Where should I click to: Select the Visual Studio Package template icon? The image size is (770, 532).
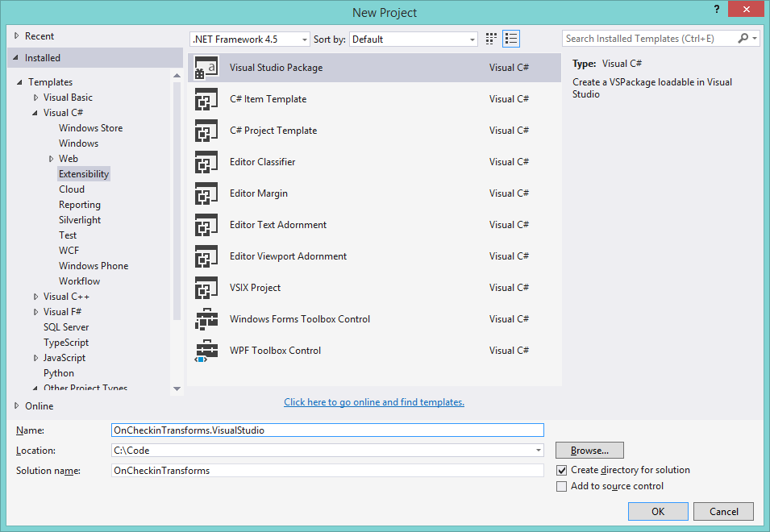pyautogui.click(x=207, y=67)
